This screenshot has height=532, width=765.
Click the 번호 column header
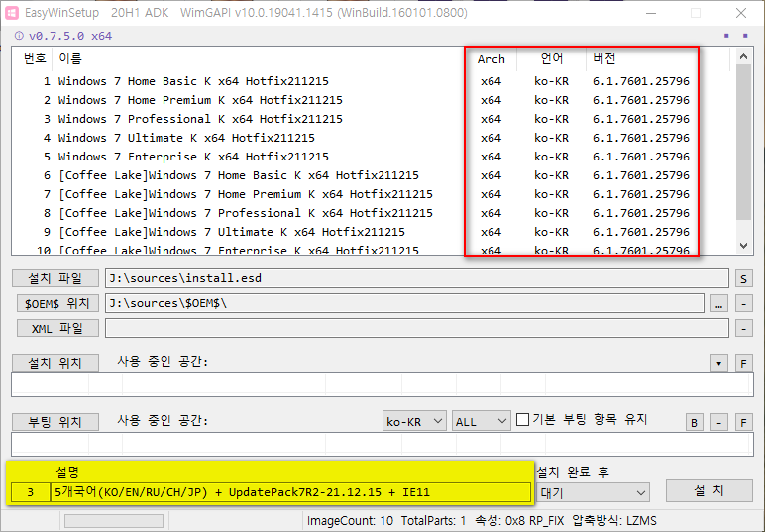point(35,58)
